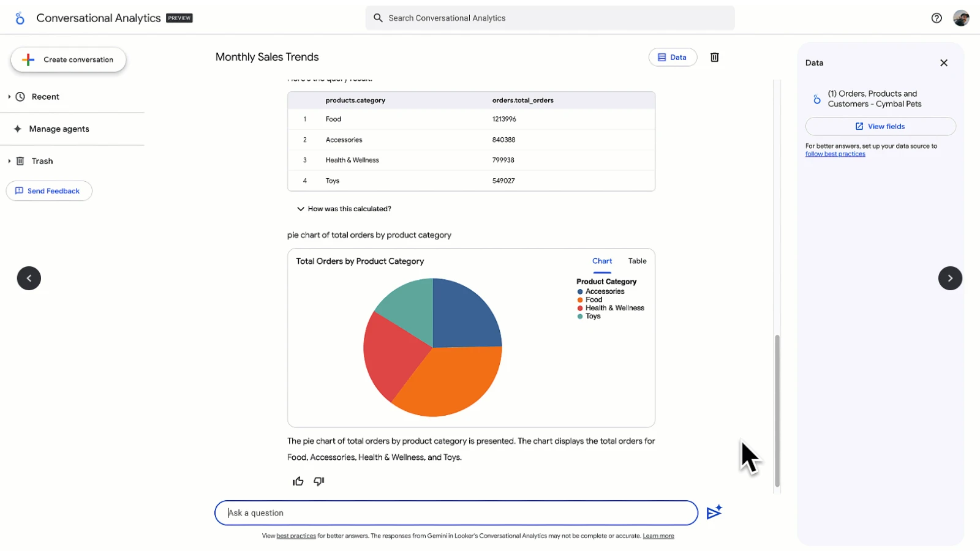Click the value 799938

503,160
